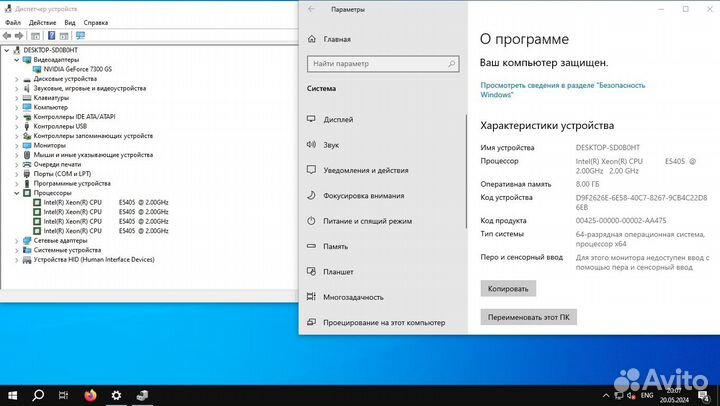Go to Главная in Settings
Image resolution: width=720 pixels, height=406 pixels.
337,39
